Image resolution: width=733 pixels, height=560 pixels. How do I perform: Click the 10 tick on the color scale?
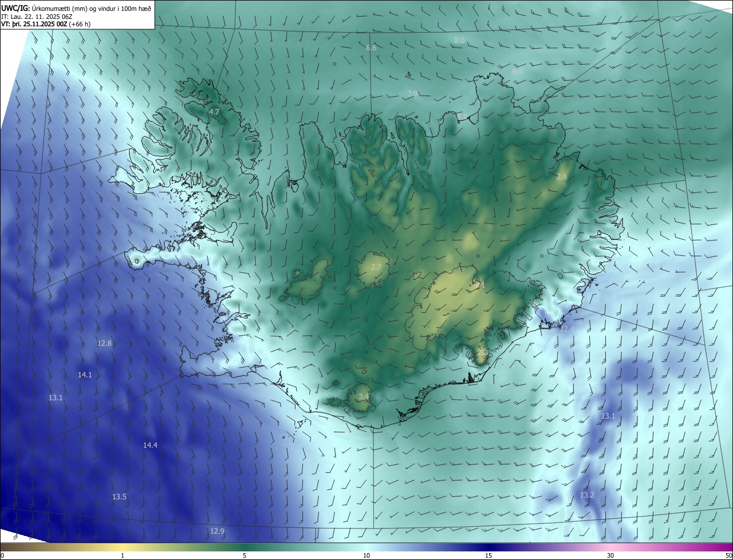click(x=366, y=555)
